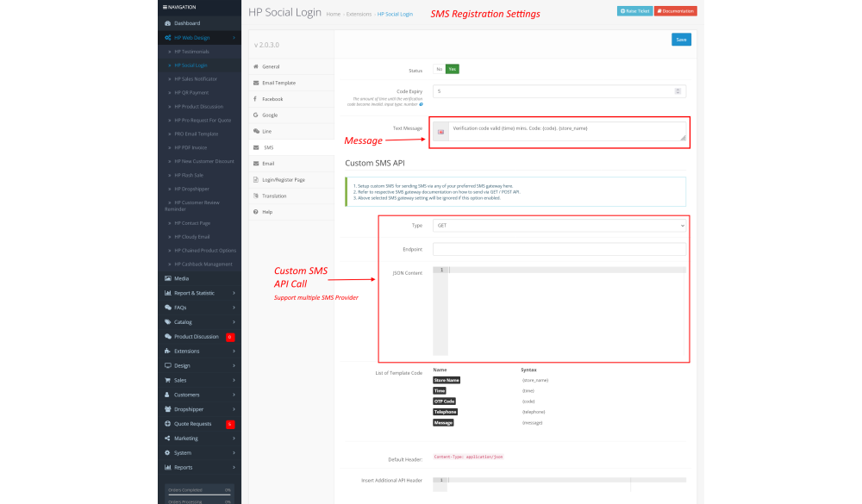
Task: Open HP Sales Notificator in sidebar
Action: [x=196, y=79]
